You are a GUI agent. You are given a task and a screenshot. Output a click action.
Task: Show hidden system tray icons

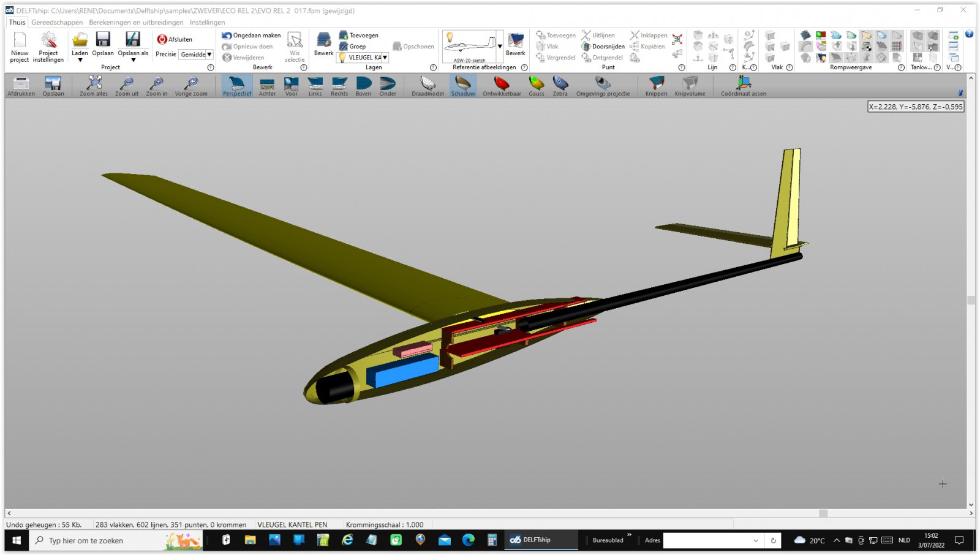(x=836, y=540)
